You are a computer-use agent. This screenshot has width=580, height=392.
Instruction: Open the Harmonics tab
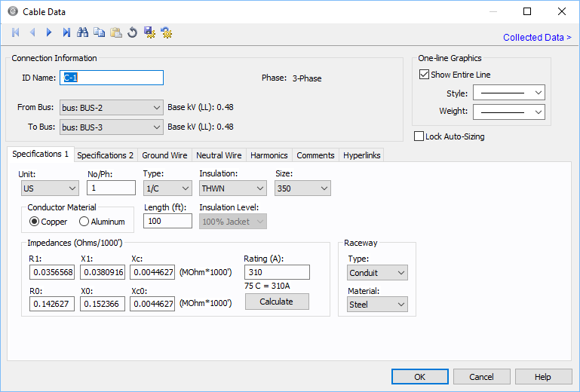point(269,155)
